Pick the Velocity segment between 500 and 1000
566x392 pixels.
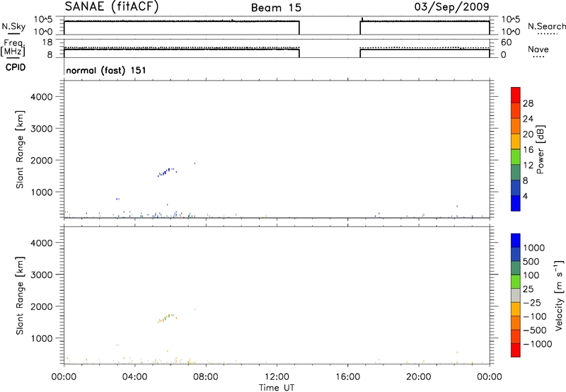pos(516,254)
